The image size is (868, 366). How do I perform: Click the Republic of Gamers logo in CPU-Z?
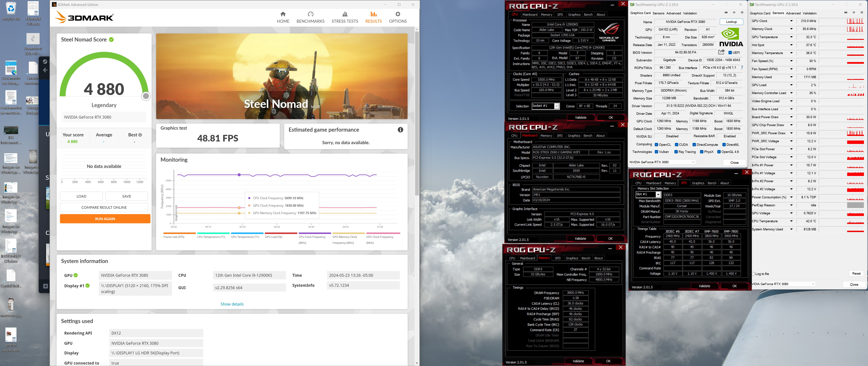(x=609, y=32)
